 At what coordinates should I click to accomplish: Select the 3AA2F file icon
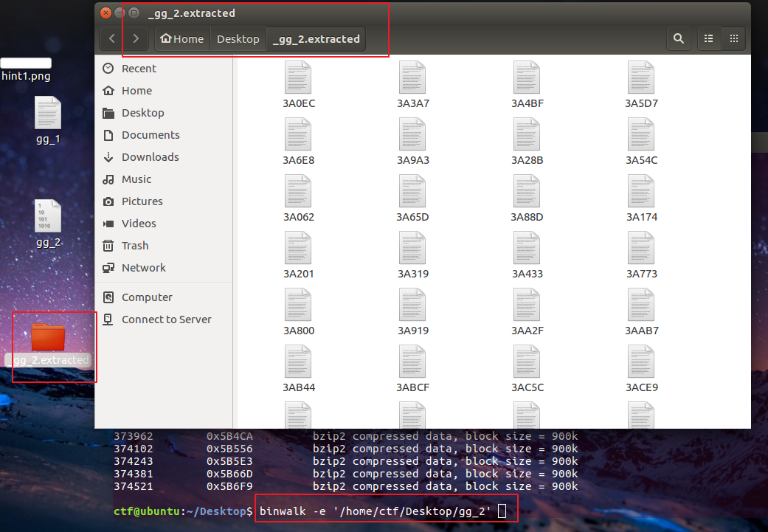(527, 305)
